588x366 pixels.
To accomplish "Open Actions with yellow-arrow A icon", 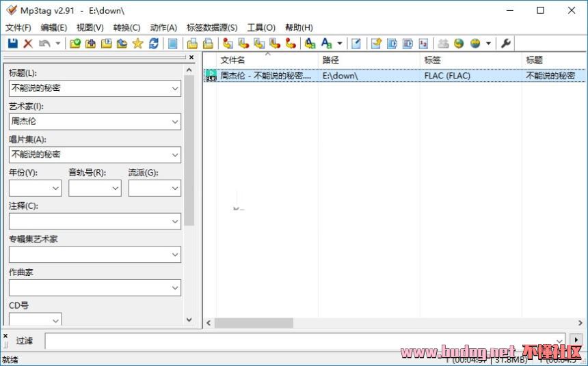I will (310, 44).
